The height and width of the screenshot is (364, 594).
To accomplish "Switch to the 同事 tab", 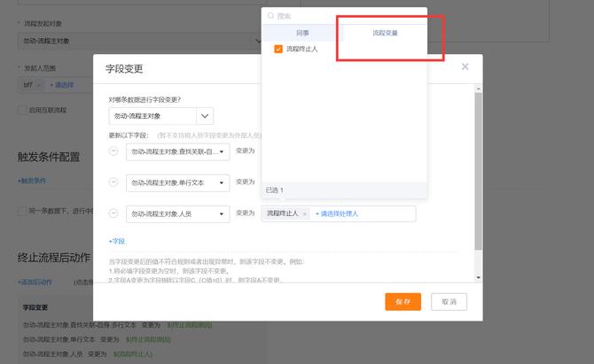I will tap(302, 32).
